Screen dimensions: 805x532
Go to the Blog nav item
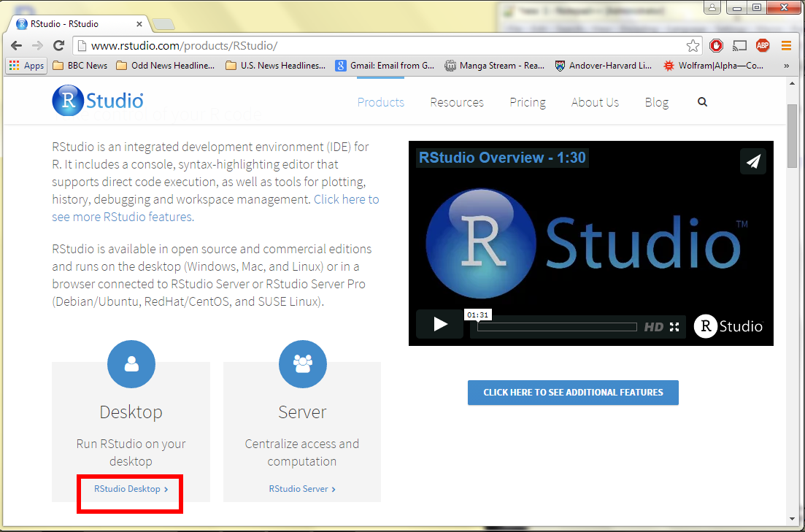657,102
